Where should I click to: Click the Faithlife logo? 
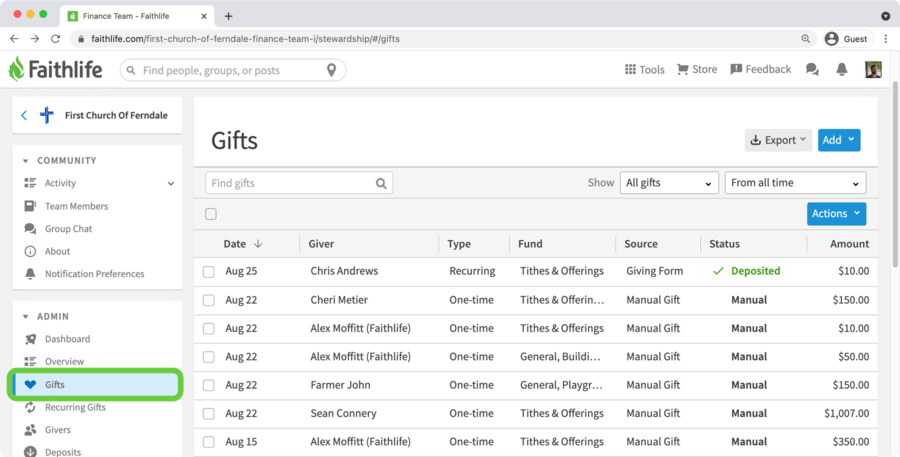(56, 69)
